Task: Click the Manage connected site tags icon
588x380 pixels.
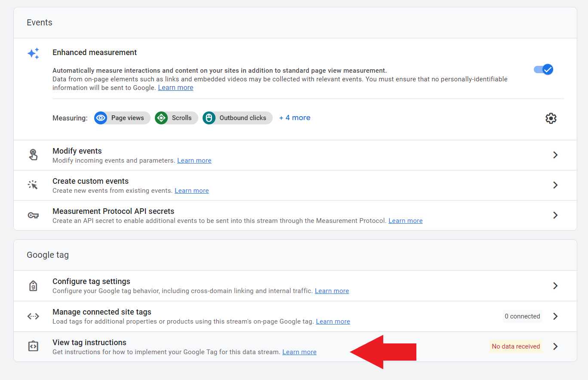Action: click(x=33, y=316)
